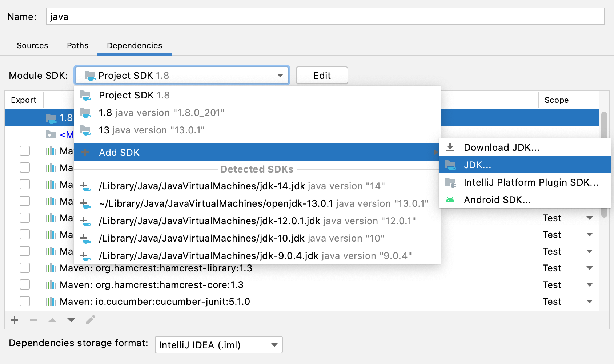Open the Dependencies storage format dropdown
Image resolution: width=614 pixels, height=364 pixels.
274,345
